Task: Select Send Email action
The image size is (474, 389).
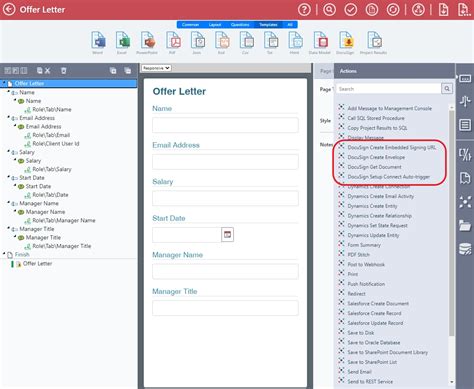Action: click(x=359, y=372)
